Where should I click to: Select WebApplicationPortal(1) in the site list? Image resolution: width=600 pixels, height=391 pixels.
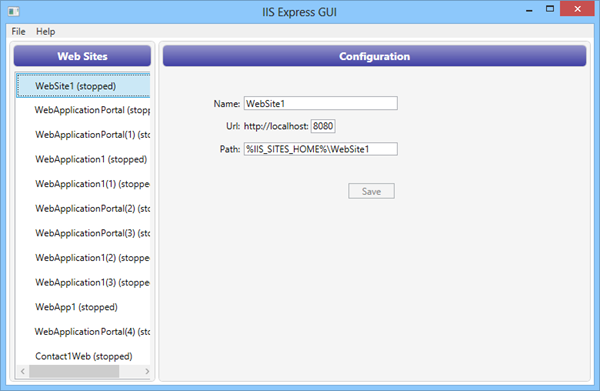pyautogui.click(x=83, y=135)
